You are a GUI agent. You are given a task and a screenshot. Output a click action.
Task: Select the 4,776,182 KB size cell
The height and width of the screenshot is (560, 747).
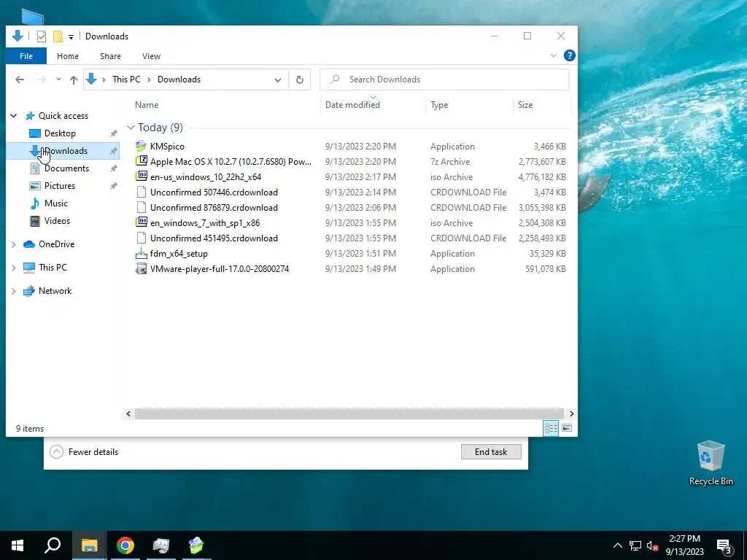point(542,176)
